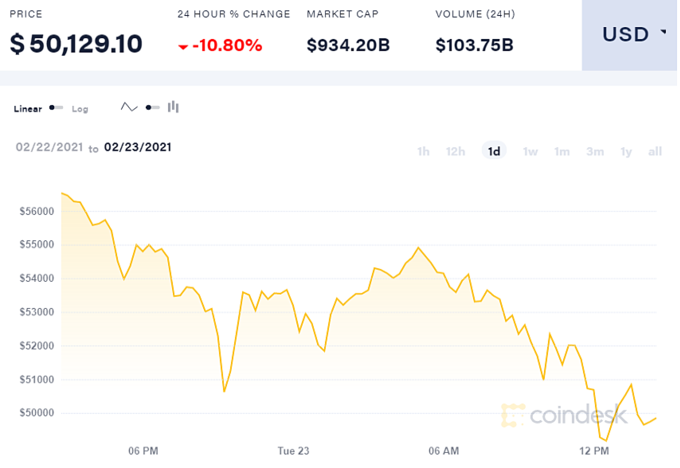Click the dropdown arrow beside USD
680x468 pixels.
663,33
